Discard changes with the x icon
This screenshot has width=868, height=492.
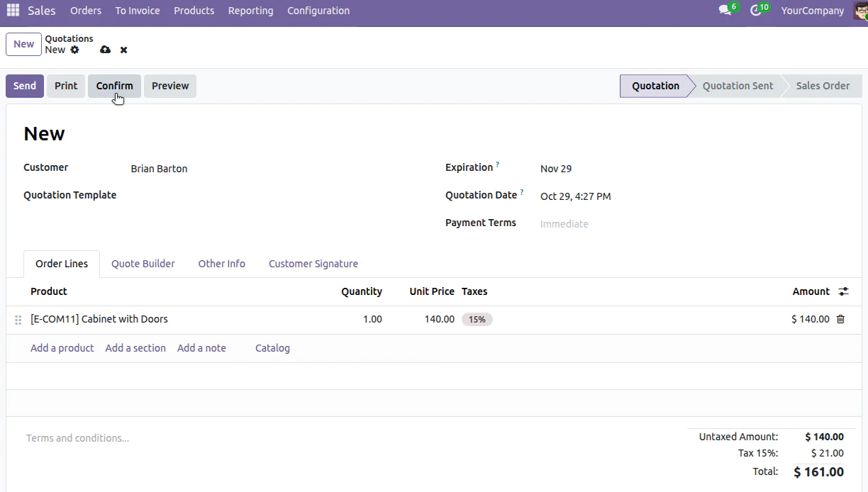coord(123,50)
